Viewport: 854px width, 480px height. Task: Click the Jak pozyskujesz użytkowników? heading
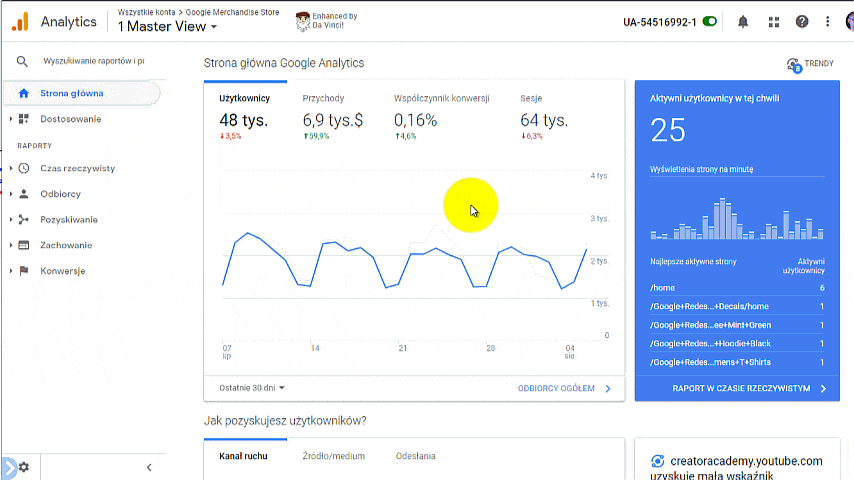[285, 421]
